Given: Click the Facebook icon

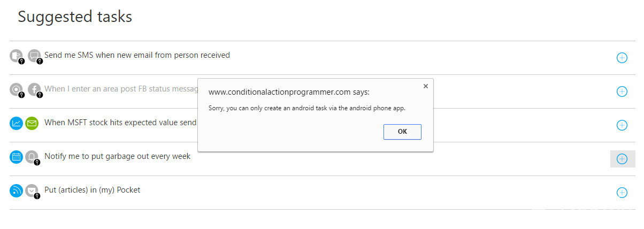Looking at the screenshot, I should coord(34,89).
